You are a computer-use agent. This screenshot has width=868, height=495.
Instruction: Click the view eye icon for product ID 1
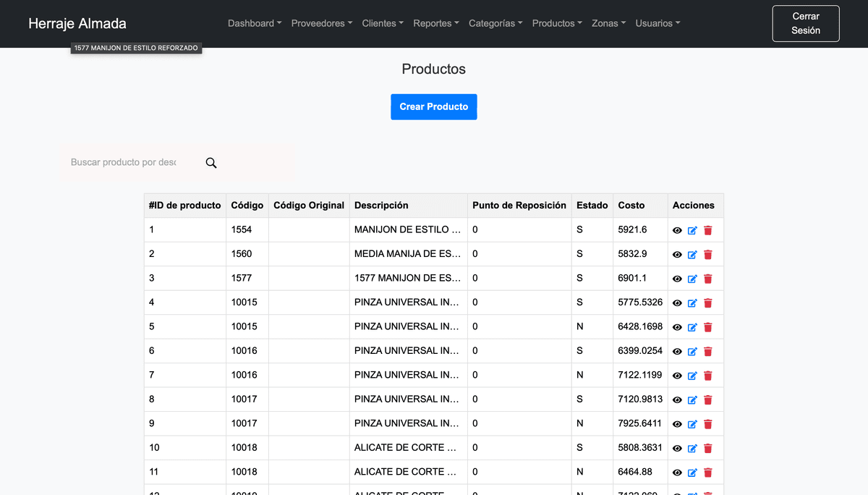click(676, 230)
